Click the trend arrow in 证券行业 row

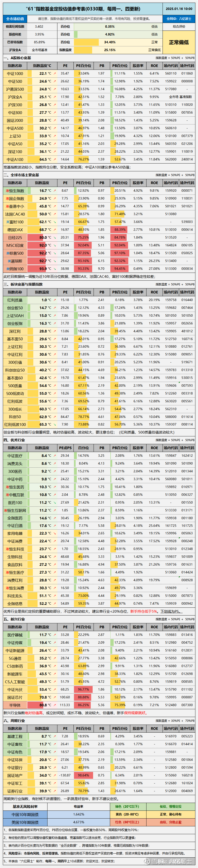[x=55, y=791]
